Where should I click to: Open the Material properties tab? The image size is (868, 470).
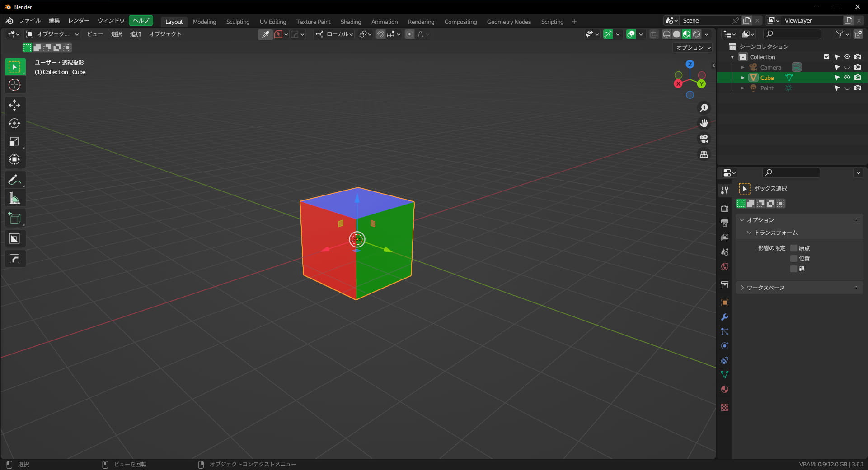(x=725, y=389)
